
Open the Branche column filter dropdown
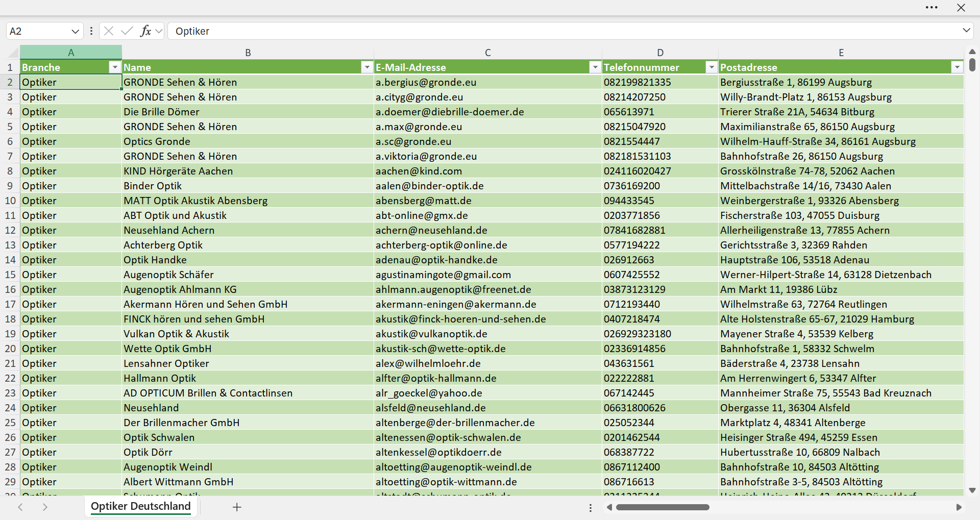[115, 67]
